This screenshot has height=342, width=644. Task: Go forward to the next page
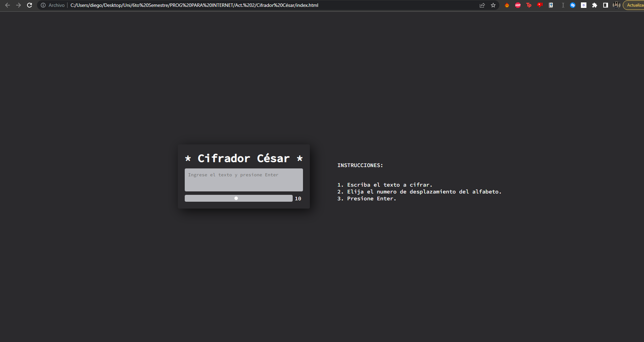(19, 5)
